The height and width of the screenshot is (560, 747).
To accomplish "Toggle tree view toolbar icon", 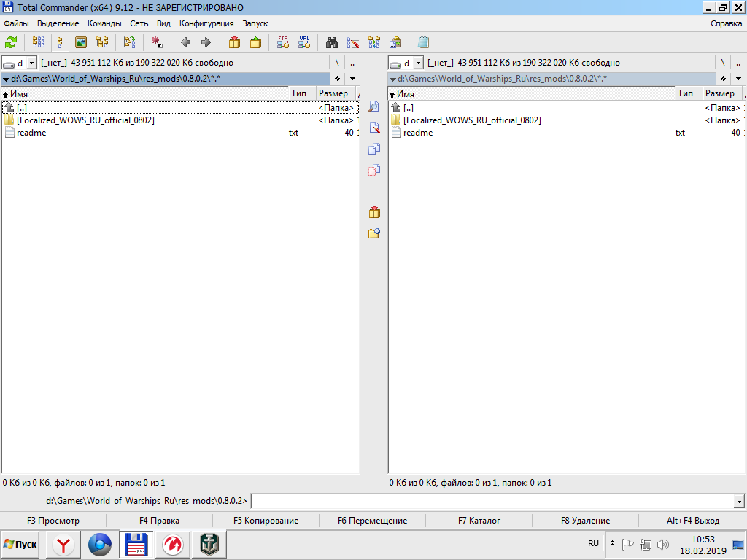I will [x=102, y=43].
